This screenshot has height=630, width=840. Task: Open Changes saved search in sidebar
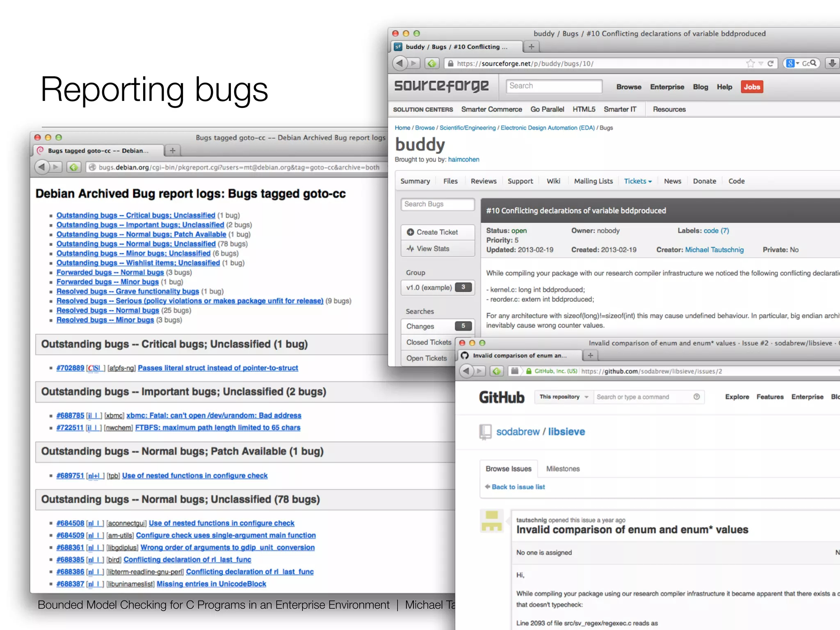(438, 326)
